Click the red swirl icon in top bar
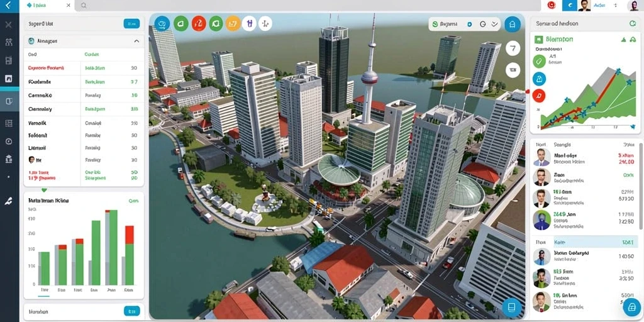Image resolution: width=644 pixels, height=322 pixels. click(x=552, y=5)
